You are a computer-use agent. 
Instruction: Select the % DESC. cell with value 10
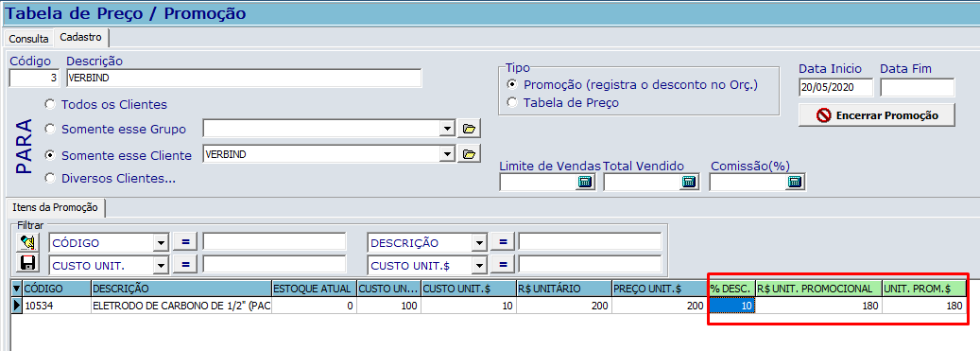(731, 306)
